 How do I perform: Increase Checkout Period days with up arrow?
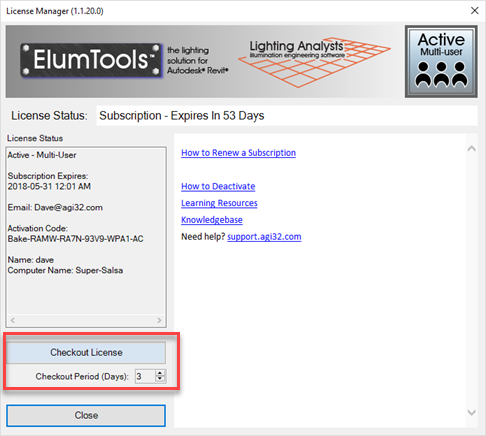[x=160, y=373]
